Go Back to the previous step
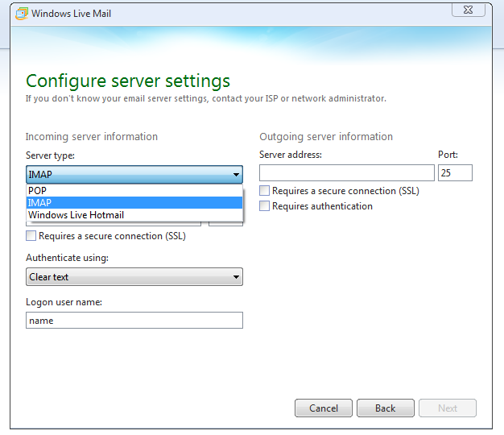 click(x=386, y=408)
